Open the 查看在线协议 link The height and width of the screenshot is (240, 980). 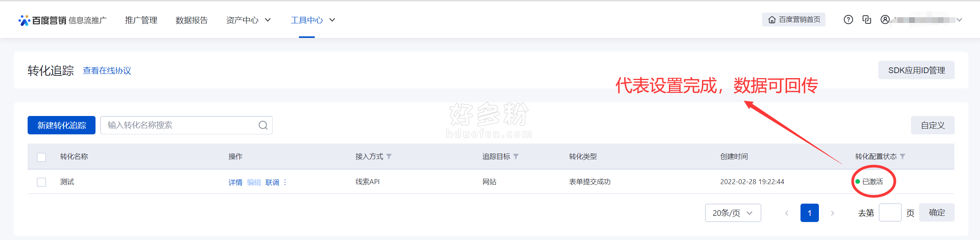tap(107, 71)
